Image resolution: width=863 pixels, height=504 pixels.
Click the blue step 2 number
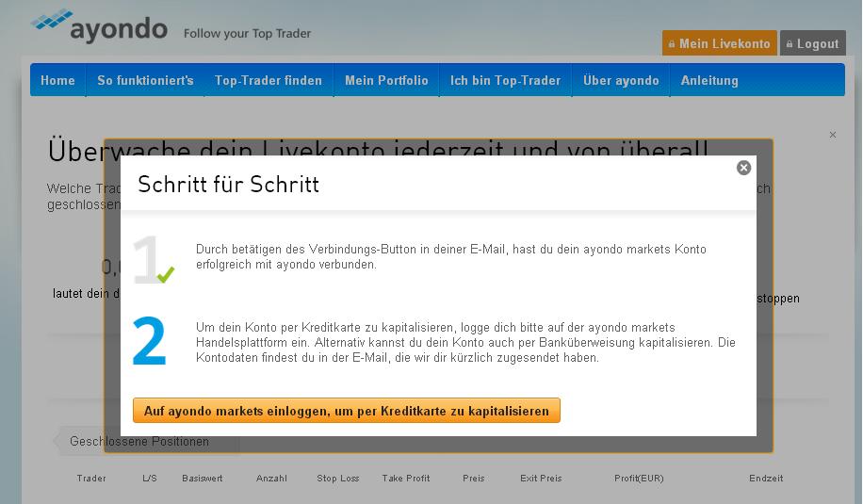pyautogui.click(x=149, y=343)
